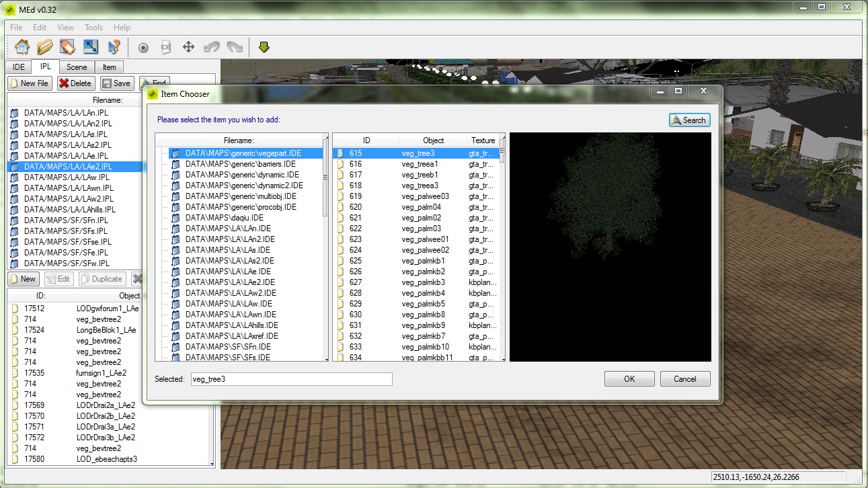Image resolution: width=868 pixels, height=488 pixels.
Task: Click the cursor with question mark icon
Action: click(x=114, y=47)
